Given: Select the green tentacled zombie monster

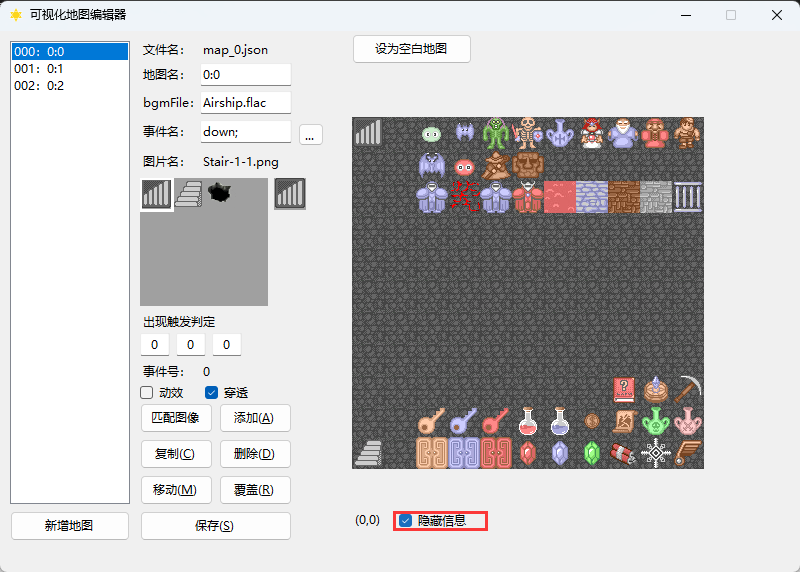Looking at the screenshot, I should [x=496, y=134].
